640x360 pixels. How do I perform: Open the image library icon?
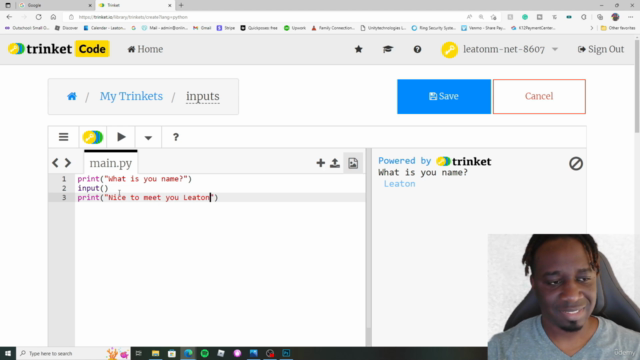353,163
